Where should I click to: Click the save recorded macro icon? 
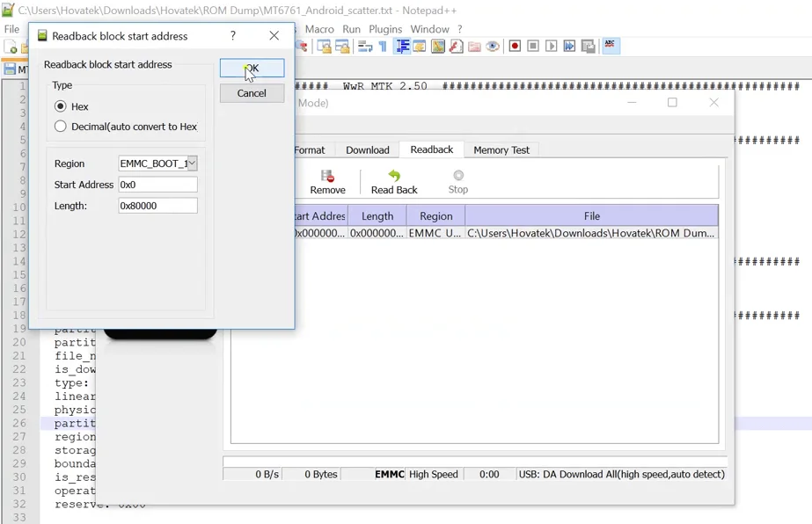(588, 46)
